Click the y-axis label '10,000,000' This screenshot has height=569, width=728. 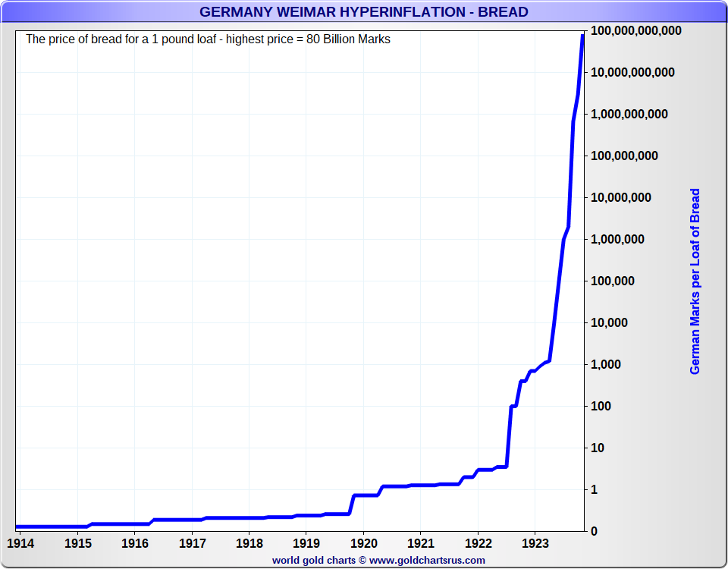(x=621, y=197)
